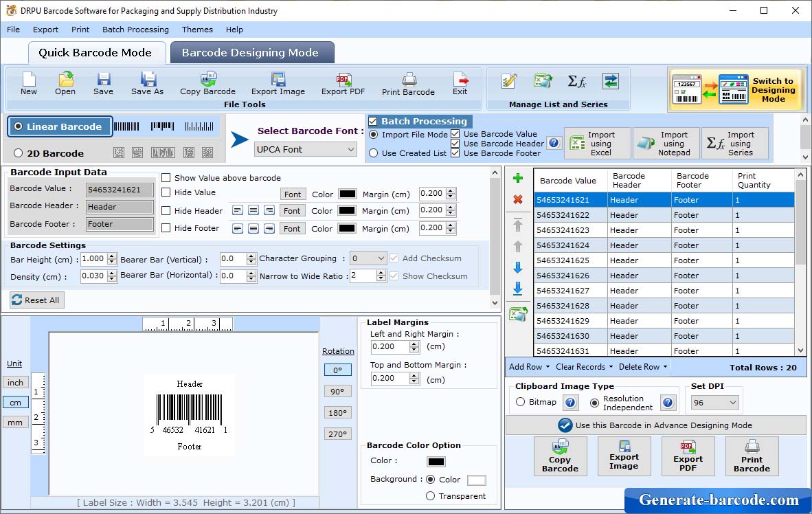Select Linear Barcode option

click(59, 126)
